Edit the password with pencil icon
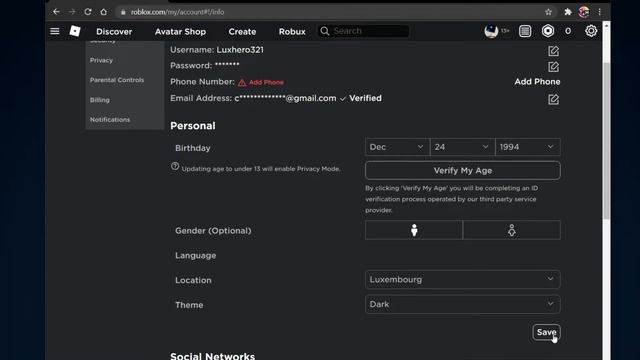Image resolution: width=640 pixels, height=360 pixels. [x=553, y=67]
